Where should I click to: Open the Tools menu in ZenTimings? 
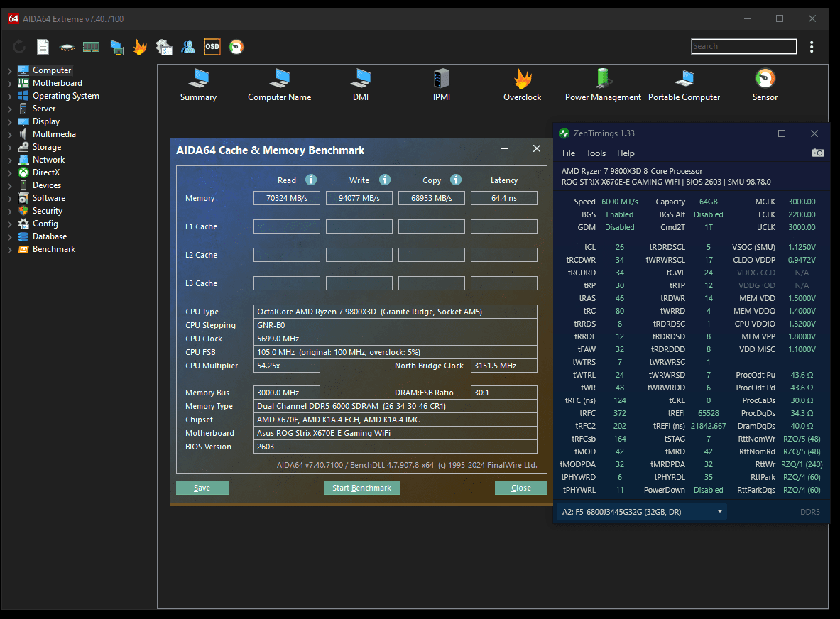pyautogui.click(x=596, y=153)
